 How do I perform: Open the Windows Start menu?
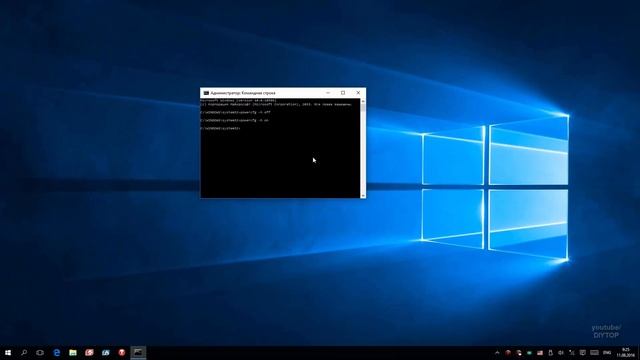click(8, 353)
